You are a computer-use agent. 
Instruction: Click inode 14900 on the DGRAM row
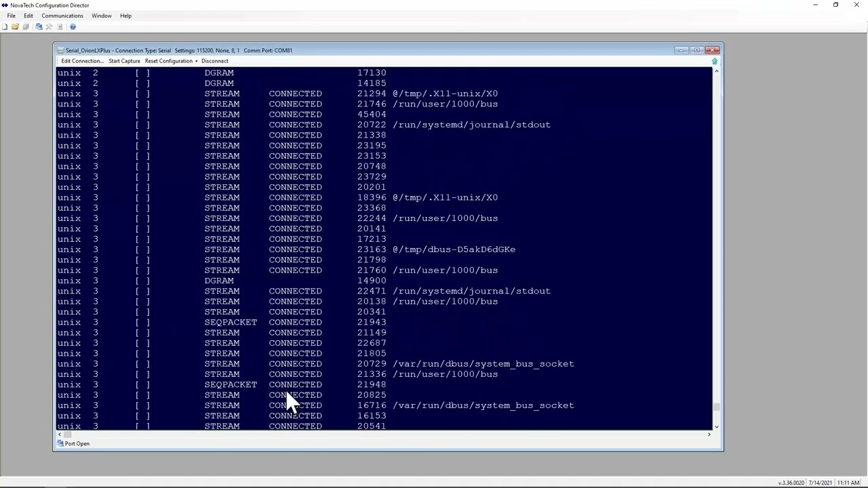pyautogui.click(x=372, y=281)
